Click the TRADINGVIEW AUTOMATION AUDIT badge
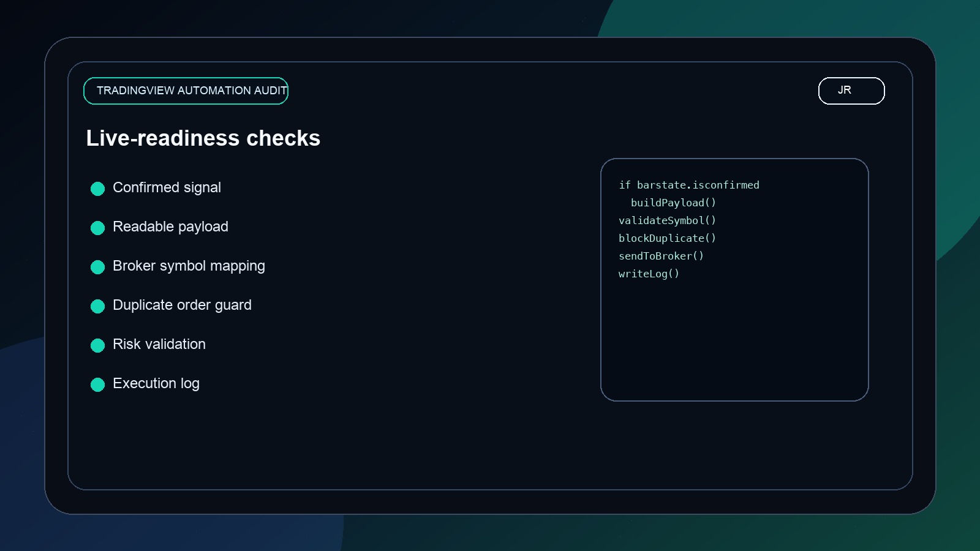The height and width of the screenshot is (551, 980). (x=186, y=90)
